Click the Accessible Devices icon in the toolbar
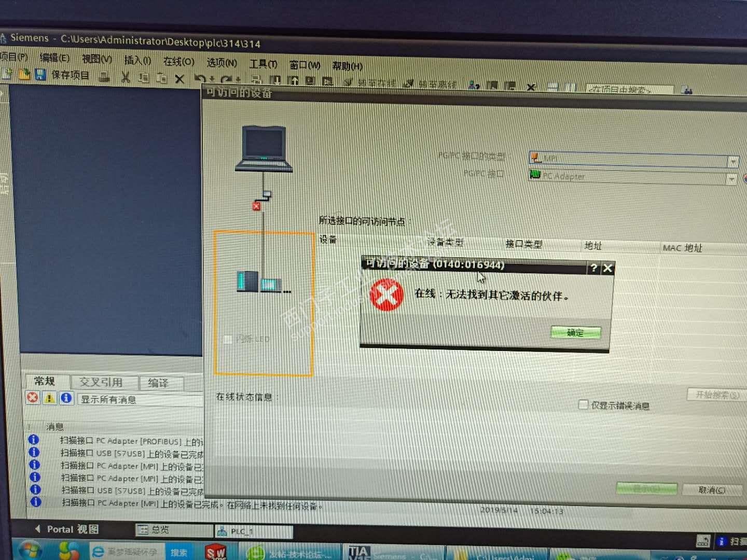 tap(474, 85)
